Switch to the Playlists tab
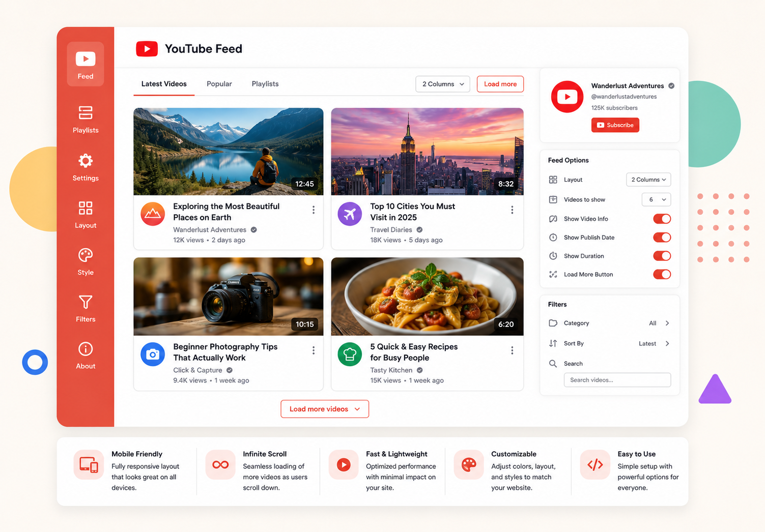The width and height of the screenshot is (765, 532). coord(265,84)
